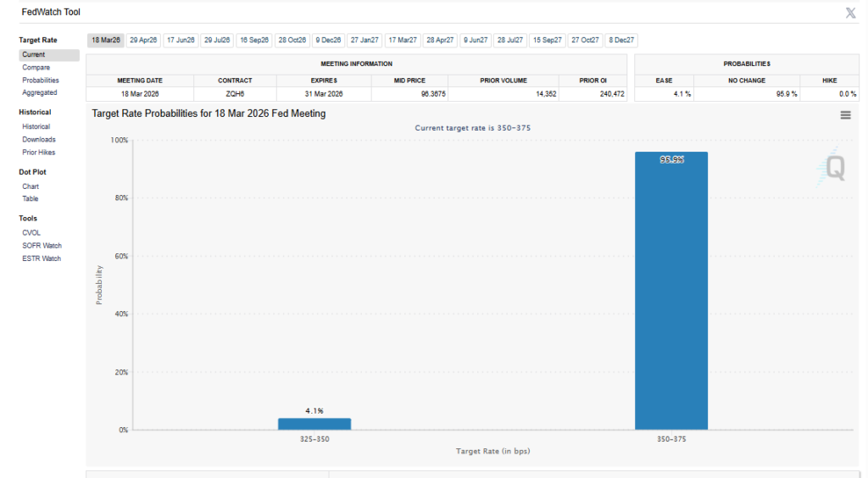
Task: Open ESTR Watch tool
Action: click(x=42, y=258)
